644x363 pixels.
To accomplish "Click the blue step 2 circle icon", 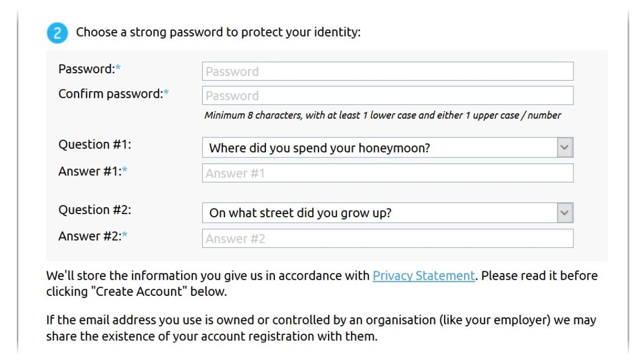I will coord(58,34).
